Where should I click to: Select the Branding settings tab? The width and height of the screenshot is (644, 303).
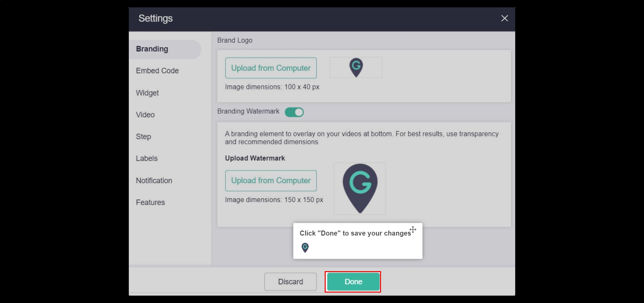click(165, 49)
